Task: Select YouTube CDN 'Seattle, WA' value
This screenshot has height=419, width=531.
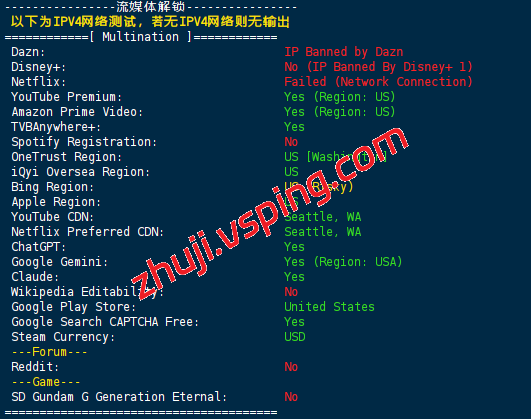Action: 323,217
